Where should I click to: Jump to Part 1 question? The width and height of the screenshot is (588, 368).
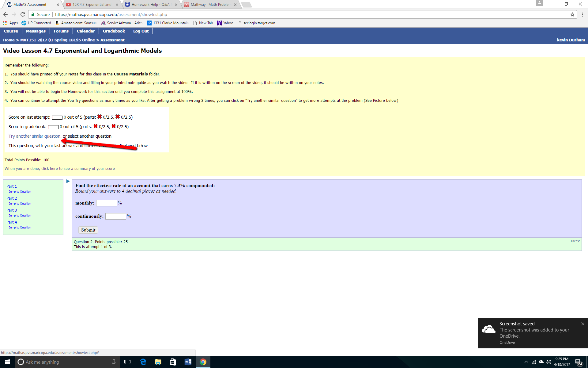(x=20, y=191)
